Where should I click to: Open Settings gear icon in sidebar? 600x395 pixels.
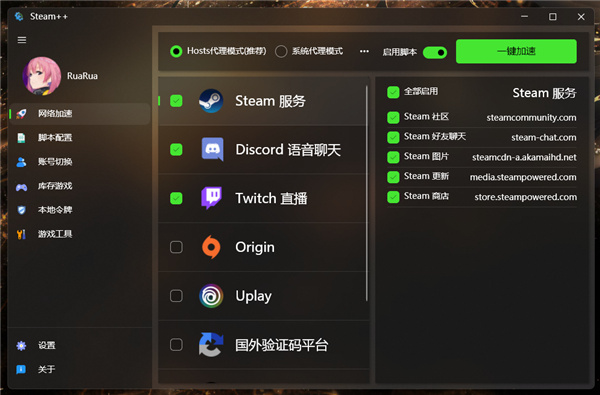click(x=21, y=346)
